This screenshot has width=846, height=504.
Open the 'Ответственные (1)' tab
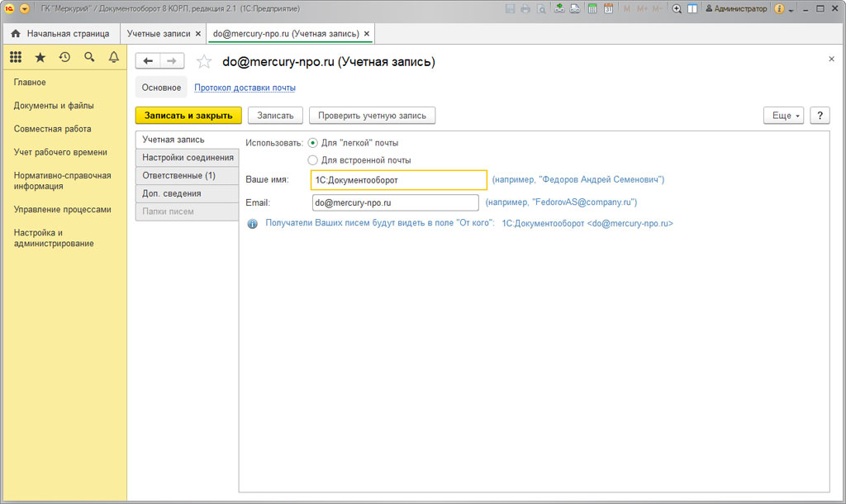click(178, 176)
